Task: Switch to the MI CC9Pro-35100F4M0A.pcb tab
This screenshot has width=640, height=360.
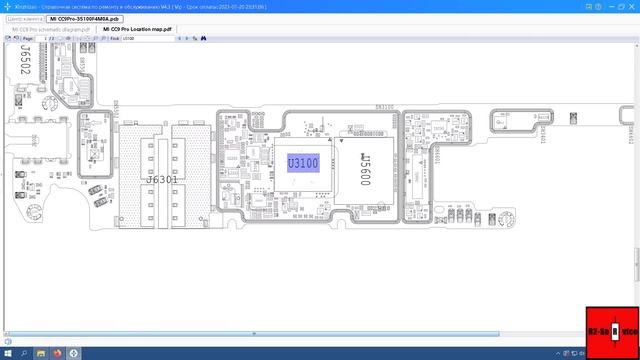Action: (84, 19)
